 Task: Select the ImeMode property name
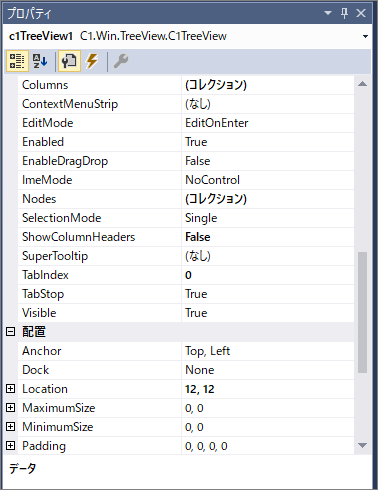(x=47, y=180)
